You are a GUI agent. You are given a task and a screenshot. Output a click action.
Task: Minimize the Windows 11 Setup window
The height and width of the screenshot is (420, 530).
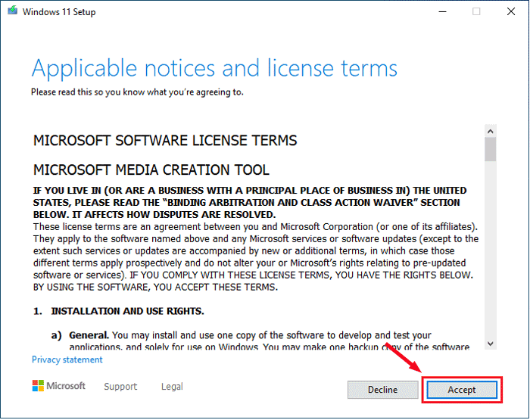442,12
